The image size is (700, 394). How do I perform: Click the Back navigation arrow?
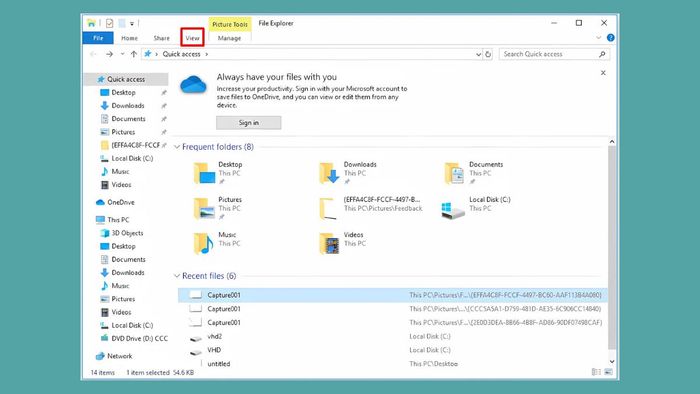(x=93, y=54)
